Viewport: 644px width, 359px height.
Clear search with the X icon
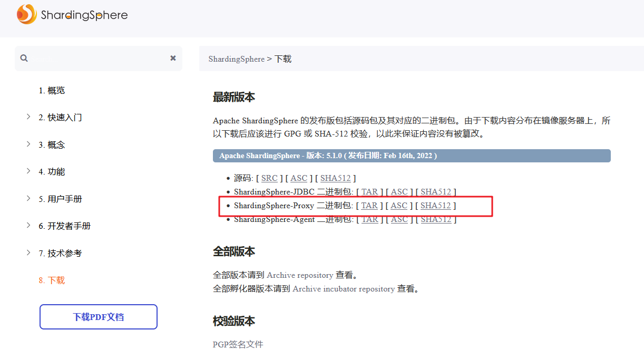tap(173, 58)
